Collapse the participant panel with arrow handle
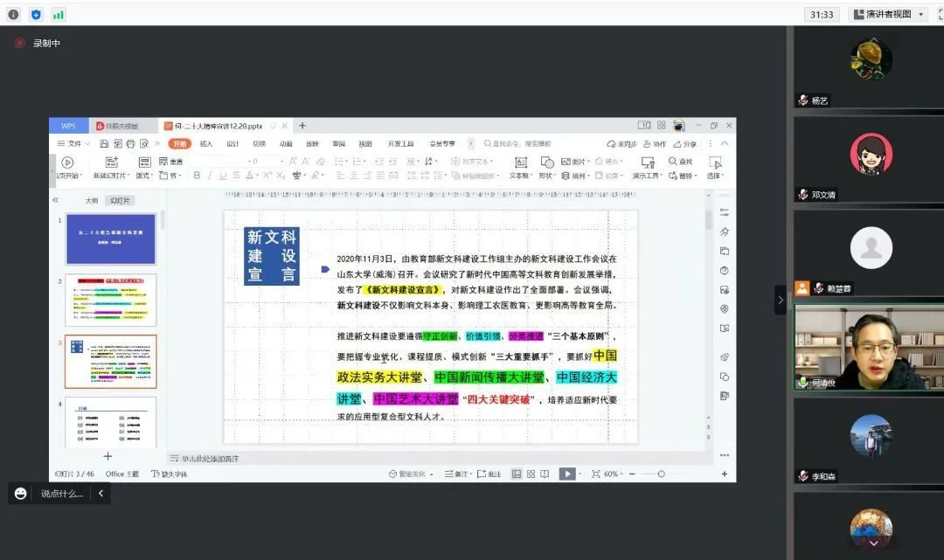The width and height of the screenshot is (944, 560). click(x=781, y=300)
